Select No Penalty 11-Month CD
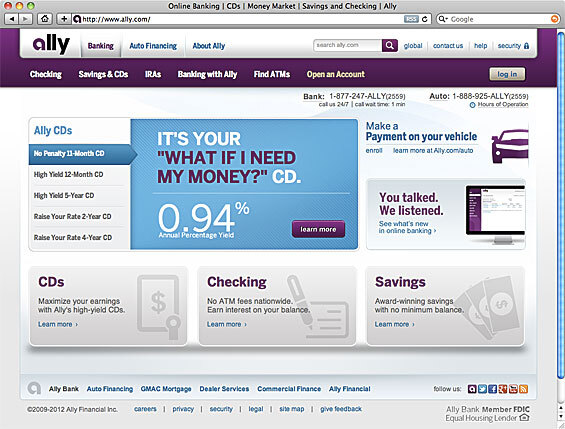Viewport: 565px width, 429px height. pyautogui.click(x=79, y=154)
